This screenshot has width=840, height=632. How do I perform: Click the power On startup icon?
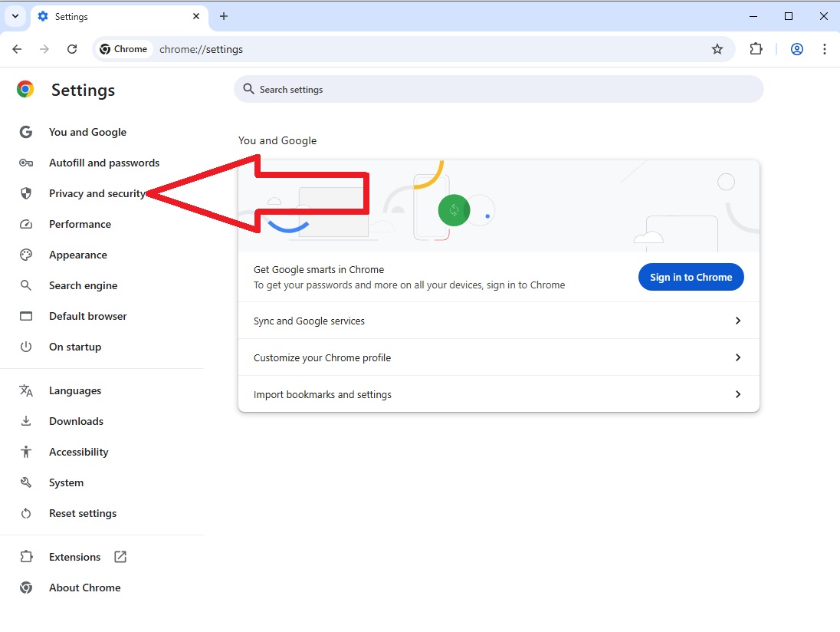pyautogui.click(x=26, y=347)
